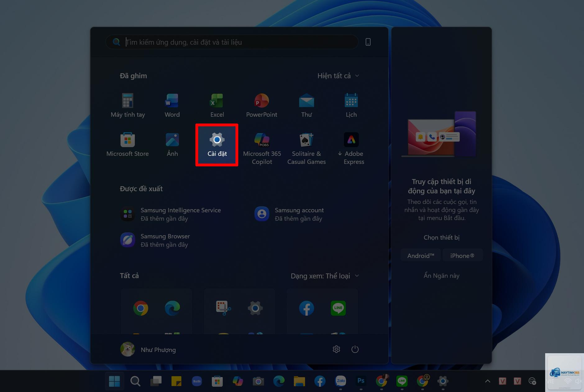Open LINE in the Tất cả section
Screen dimensions: 584x392
[338, 308]
